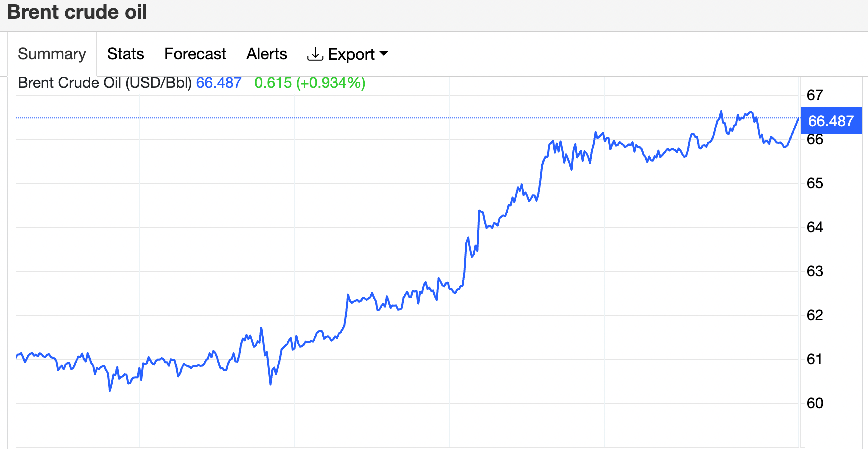The image size is (868, 449).
Task: Select the 64 price axis label
Action: click(x=815, y=227)
